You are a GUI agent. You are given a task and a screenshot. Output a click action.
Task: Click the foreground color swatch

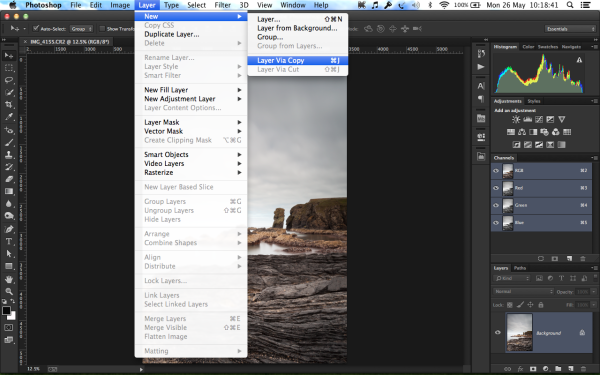[x=6, y=311]
